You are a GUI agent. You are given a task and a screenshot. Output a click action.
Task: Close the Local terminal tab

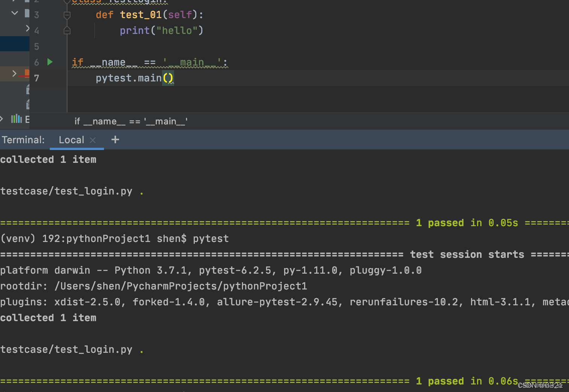pyautogui.click(x=93, y=140)
